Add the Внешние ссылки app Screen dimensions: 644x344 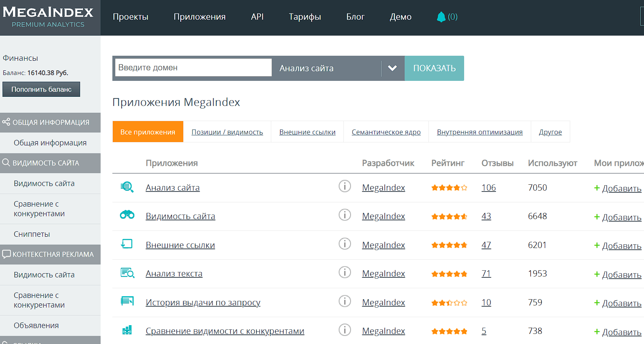click(x=618, y=246)
